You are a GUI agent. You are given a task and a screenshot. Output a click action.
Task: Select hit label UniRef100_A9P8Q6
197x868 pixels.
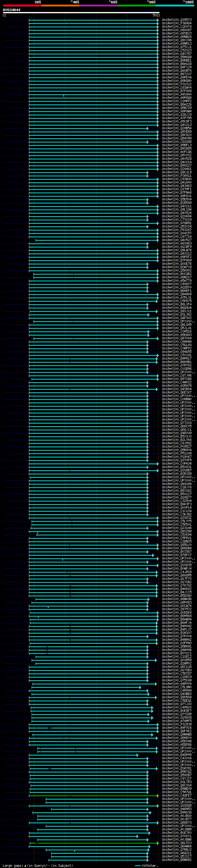point(177,98)
